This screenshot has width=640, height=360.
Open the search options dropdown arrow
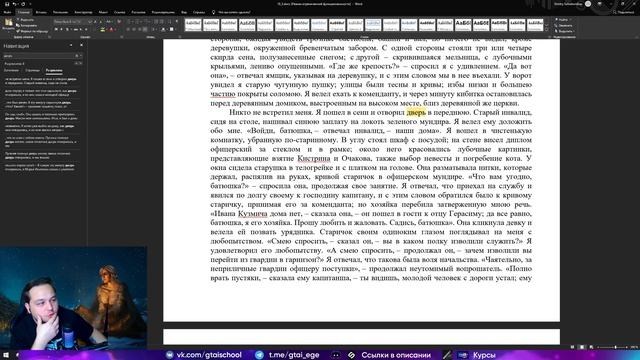pyautogui.click(x=81, y=56)
